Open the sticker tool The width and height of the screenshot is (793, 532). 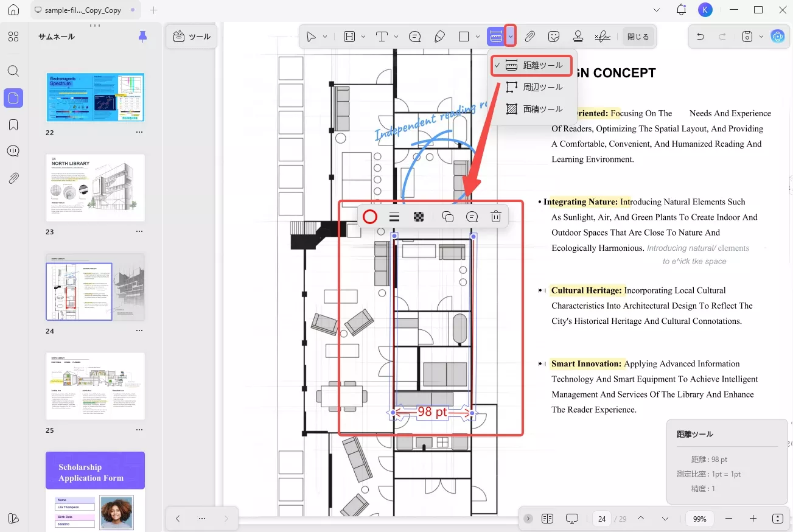(x=554, y=37)
